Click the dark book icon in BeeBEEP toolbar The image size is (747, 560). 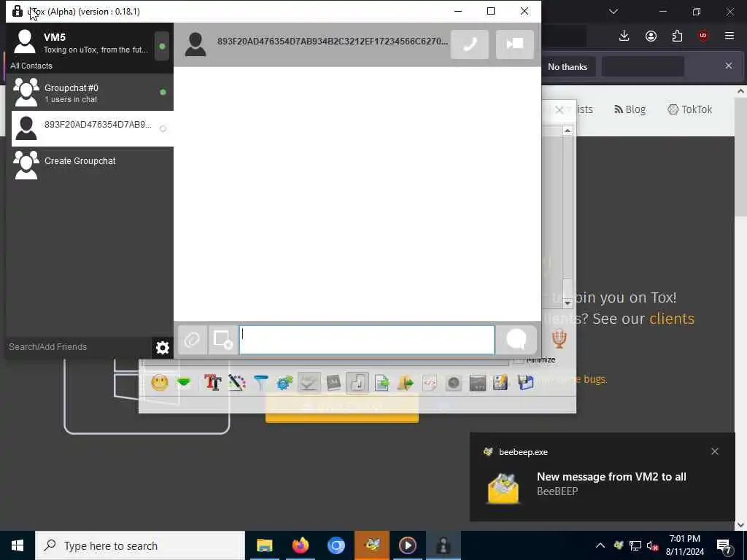333,382
